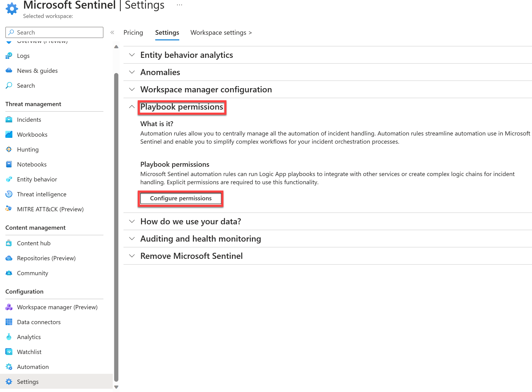This screenshot has width=532, height=392.
Task: Collapse the Auditing and health monitoring section
Action: (132, 239)
